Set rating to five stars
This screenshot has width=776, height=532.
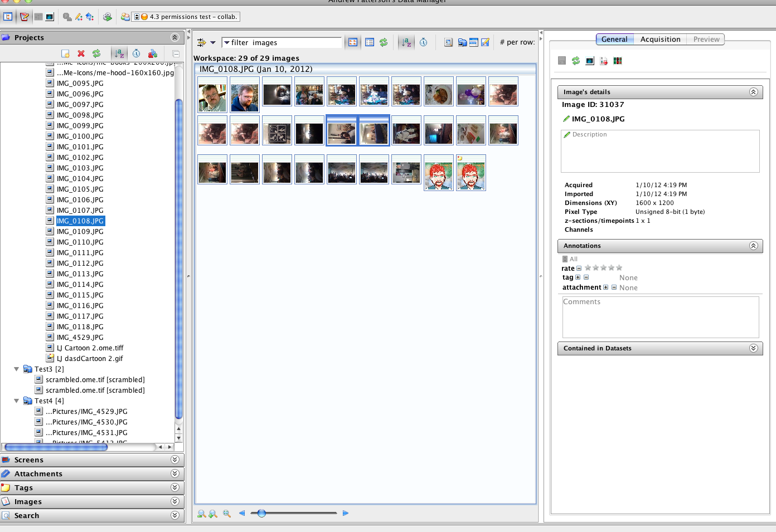pos(619,268)
